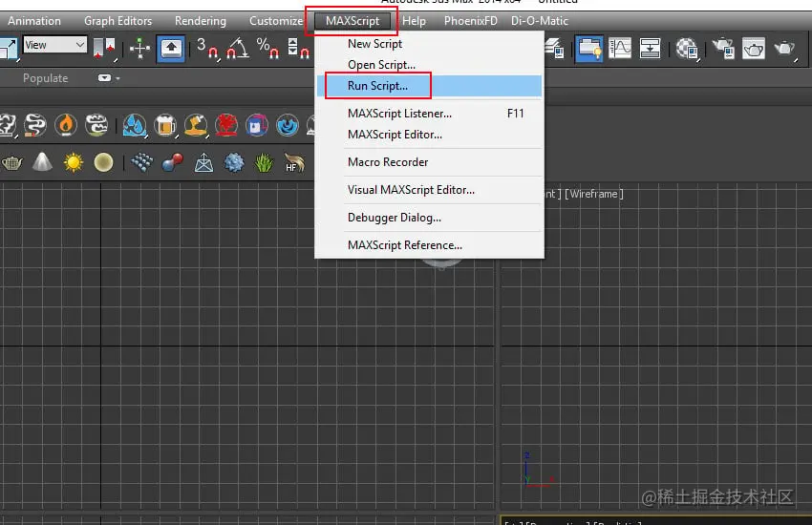This screenshot has height=525, width=812.
Task: Toggle Macro Recorder menu entry
Action: coord(429,162)
